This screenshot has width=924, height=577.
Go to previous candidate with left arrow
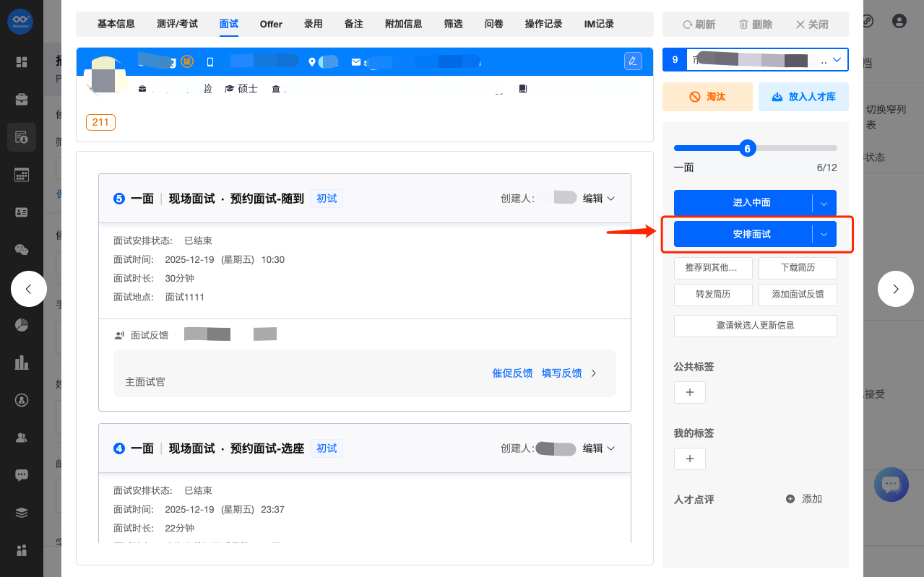29,289
